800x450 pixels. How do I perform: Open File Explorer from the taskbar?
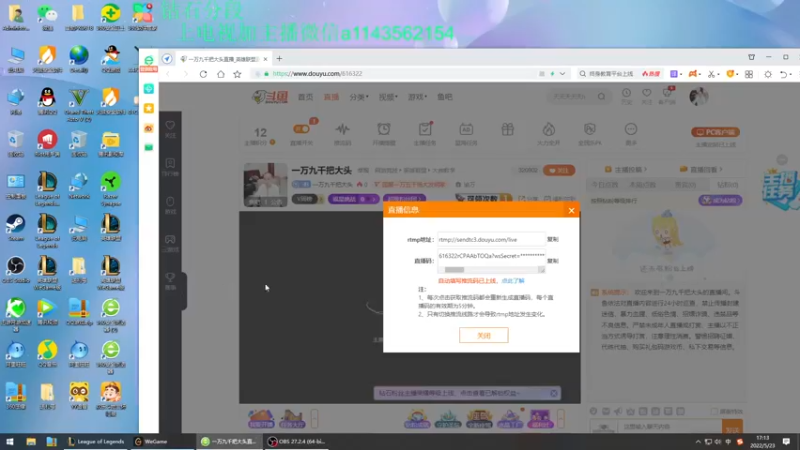pos(31,442)
